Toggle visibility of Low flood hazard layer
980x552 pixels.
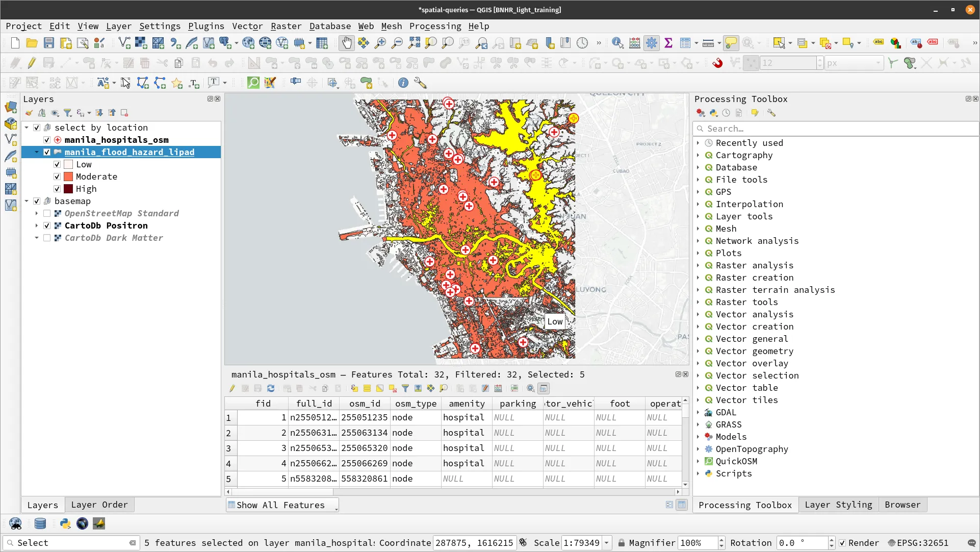point(57,164)
